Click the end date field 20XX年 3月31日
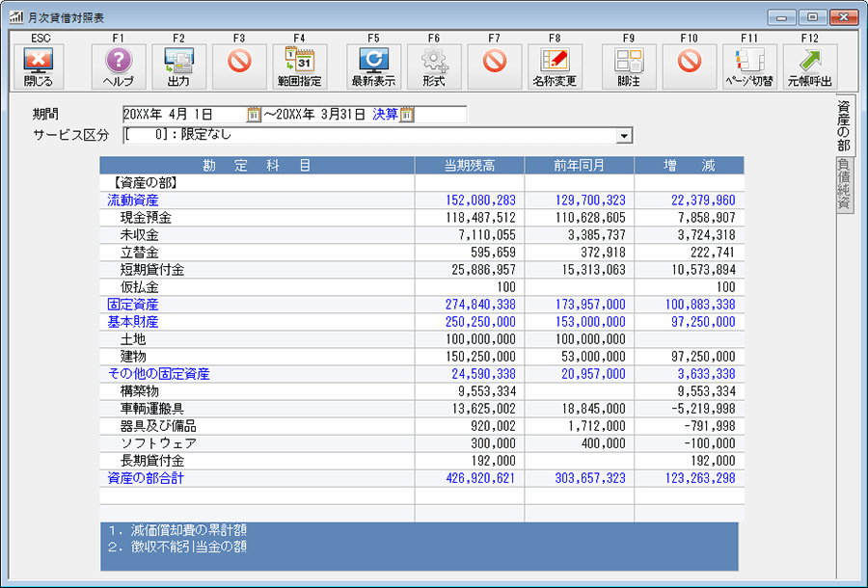The image size is (868, 588). pos(320,115)
